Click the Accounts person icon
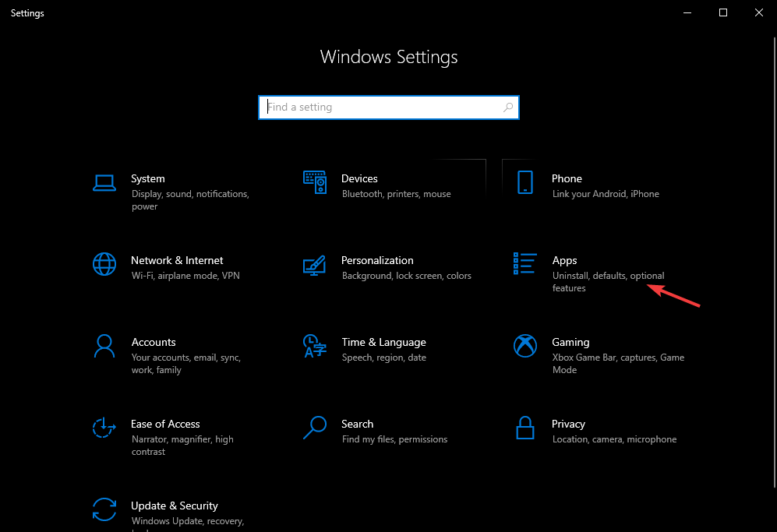The image size is (777, 532). tap(104, 346)
